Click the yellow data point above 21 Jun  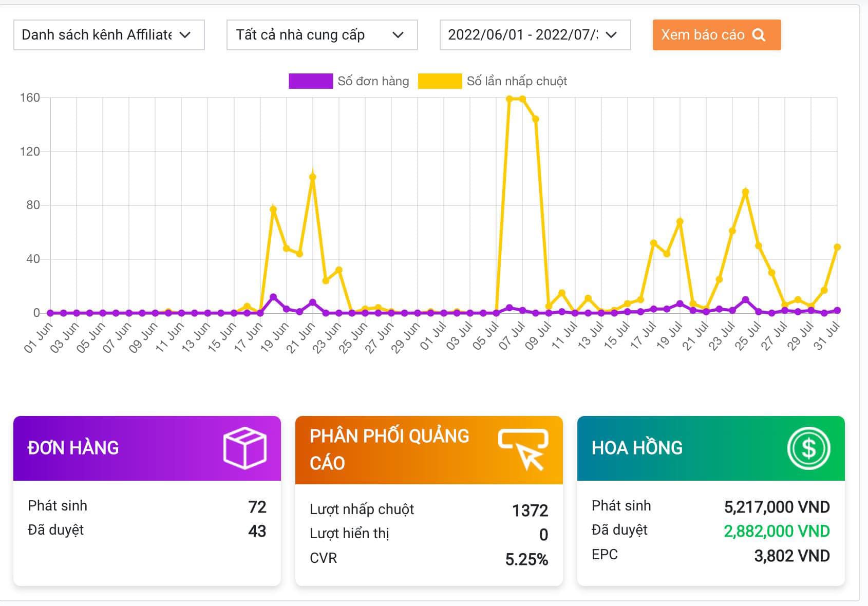(x=312, y=177)
